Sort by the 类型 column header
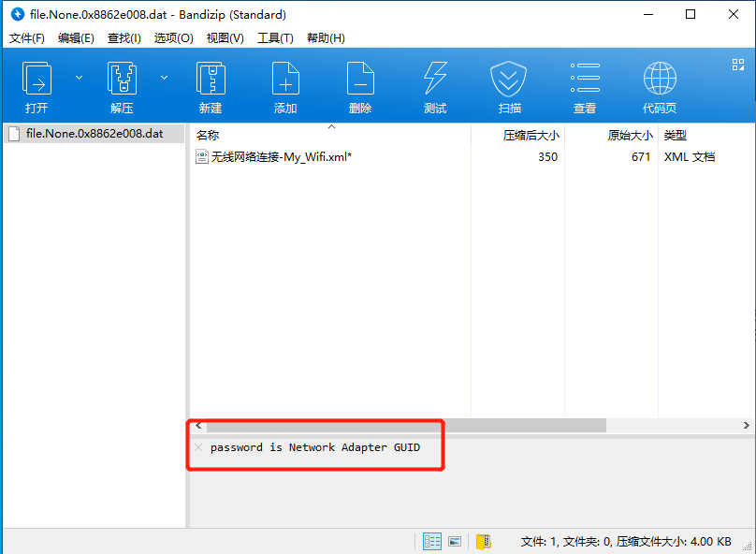Screen dimensions: 756x554 [x=705, y=136]
